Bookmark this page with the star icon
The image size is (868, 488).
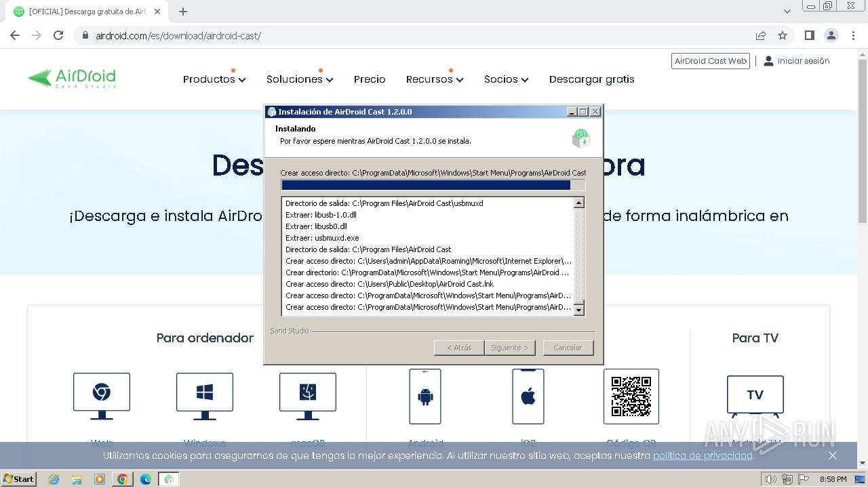tap(783, 35)
